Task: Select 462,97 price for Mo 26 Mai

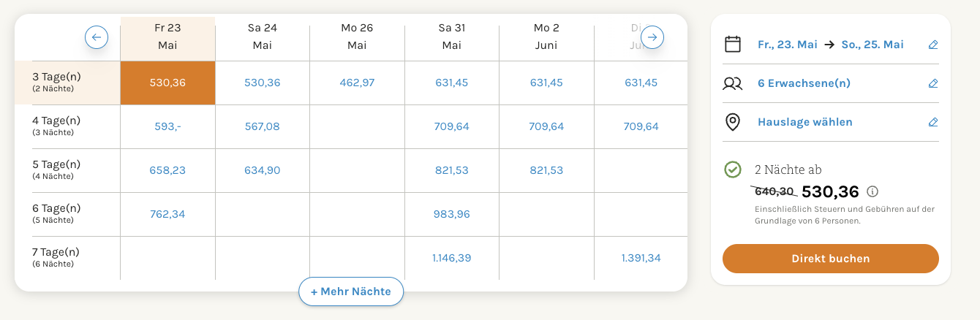Action: pos(357,83)
